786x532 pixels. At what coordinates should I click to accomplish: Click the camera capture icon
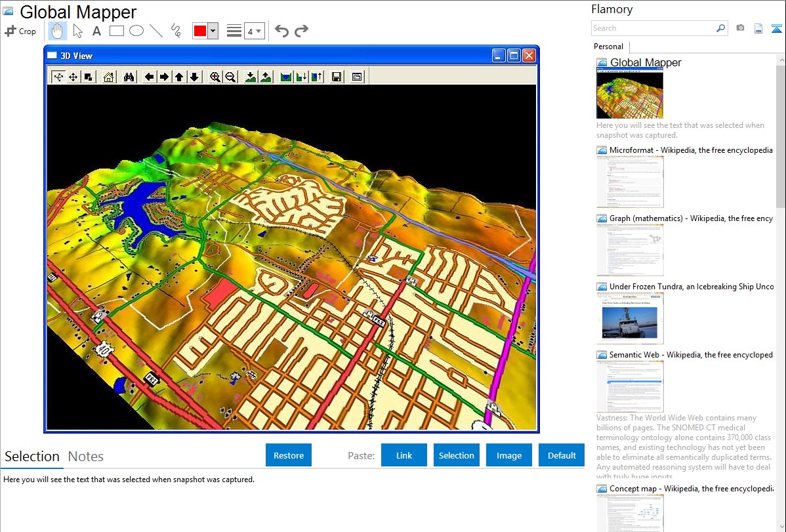740,28
